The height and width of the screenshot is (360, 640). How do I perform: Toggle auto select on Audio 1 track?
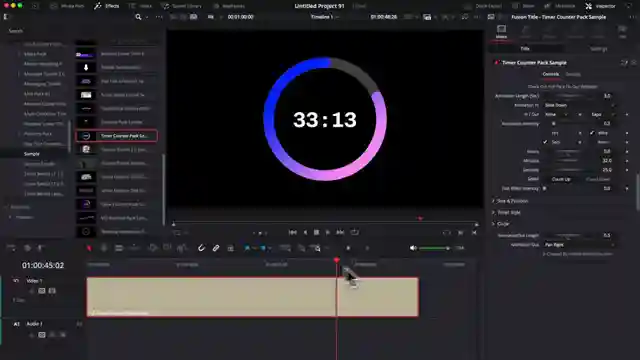tap(42, 335)
